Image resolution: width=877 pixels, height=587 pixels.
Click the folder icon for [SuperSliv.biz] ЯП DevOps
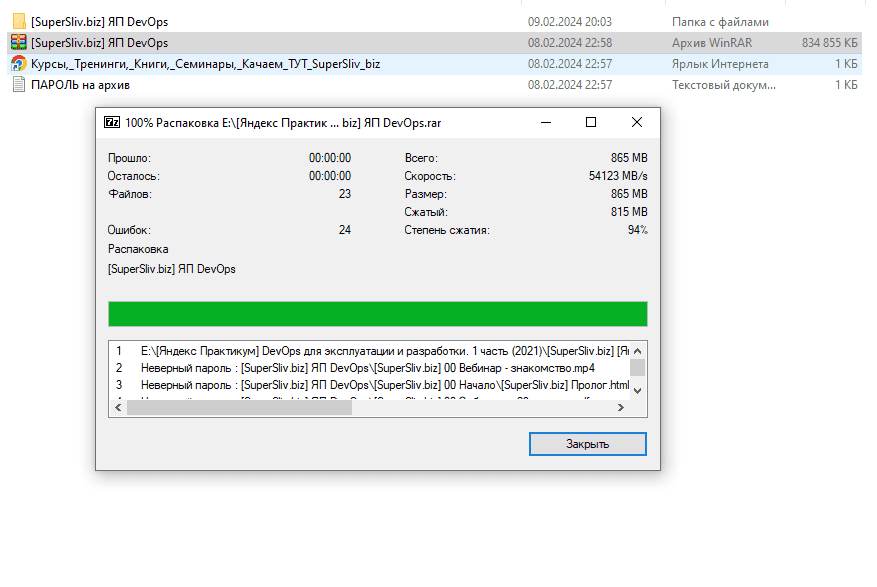[x=18, y=21]
